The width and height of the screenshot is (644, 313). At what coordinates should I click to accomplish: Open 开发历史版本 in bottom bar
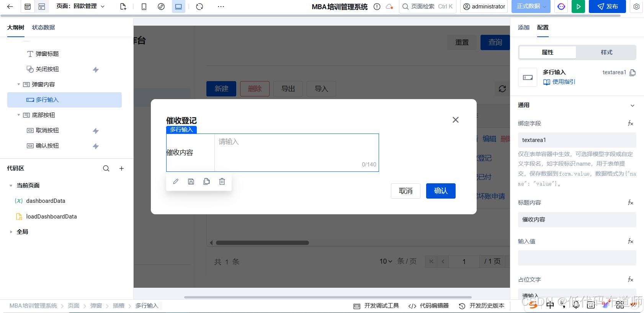pyautogui.click(x=482, y=306)
